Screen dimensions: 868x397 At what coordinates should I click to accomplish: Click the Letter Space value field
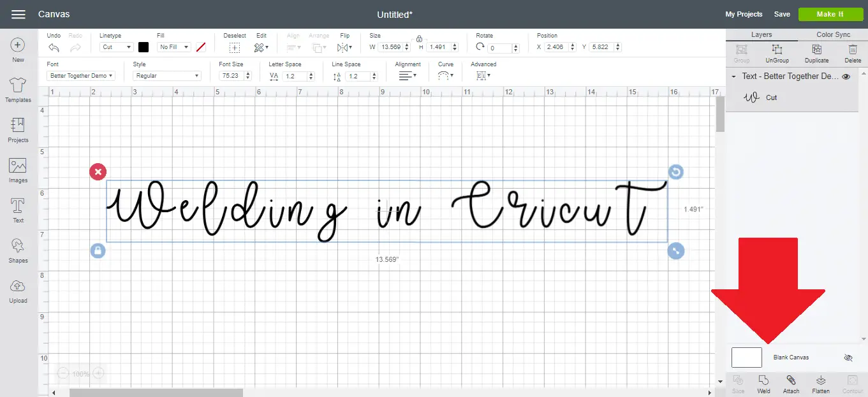click(x=298, y=76)
